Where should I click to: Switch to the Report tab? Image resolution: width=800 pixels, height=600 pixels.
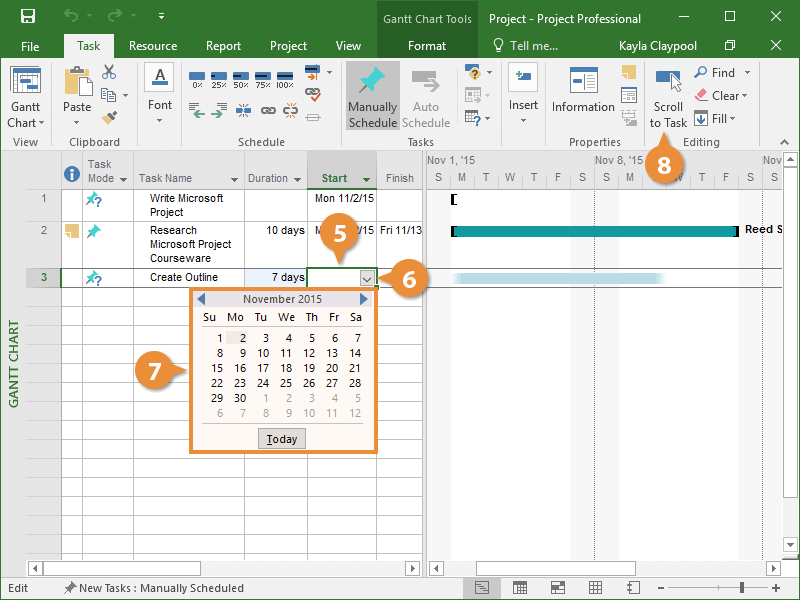point(223,46)
